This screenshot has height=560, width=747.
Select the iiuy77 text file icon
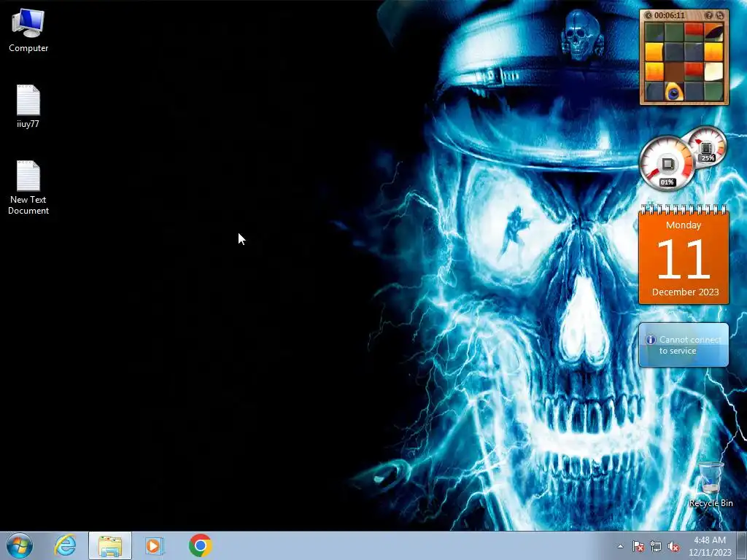[x=28, y=106]
